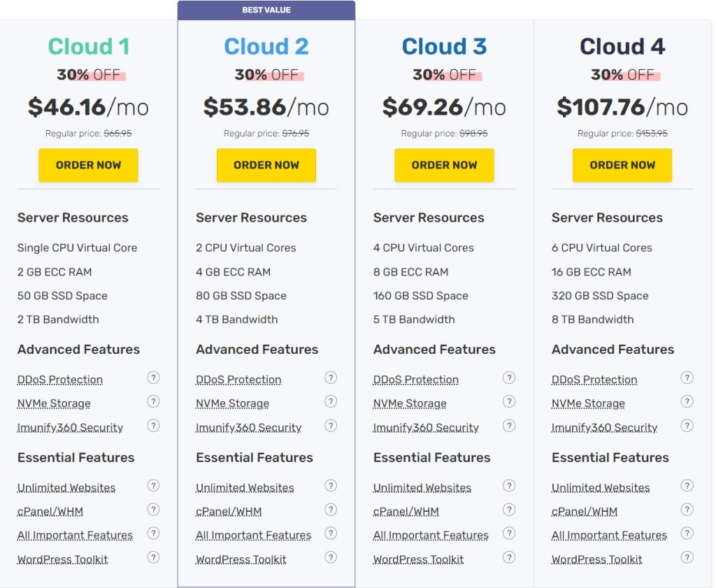Click the Best Value banner above Cloud 2
The image size is (716, 588).
(266, 10)
